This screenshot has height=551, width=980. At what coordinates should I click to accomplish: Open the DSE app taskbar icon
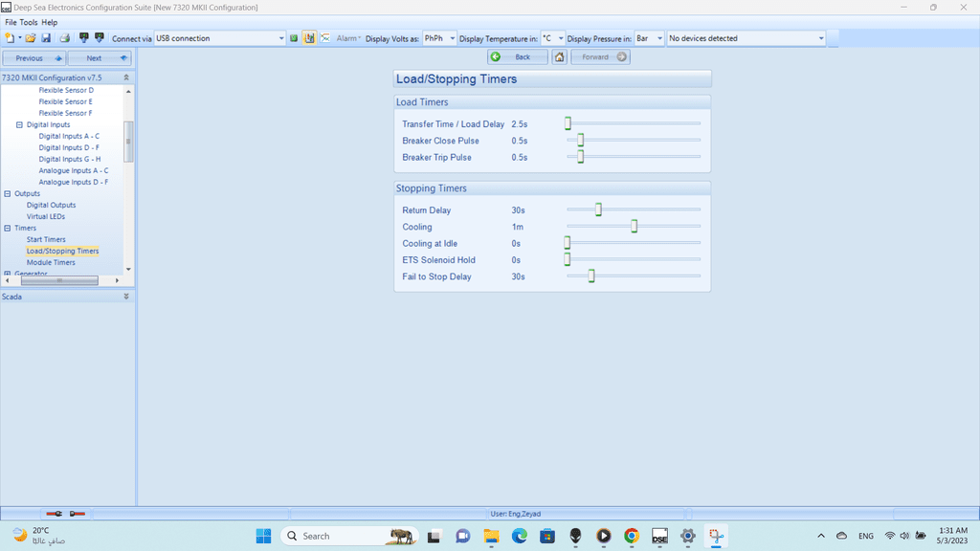[x=659, y=536]
